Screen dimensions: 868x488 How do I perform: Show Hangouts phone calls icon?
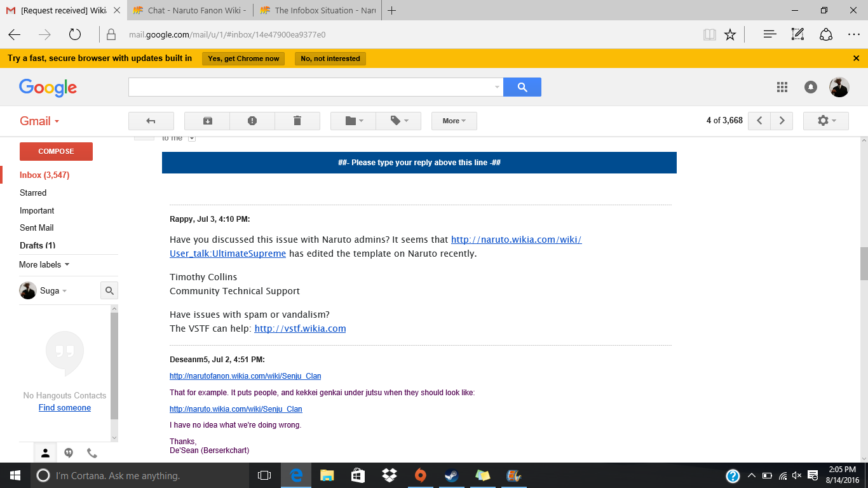coord(92,453)
